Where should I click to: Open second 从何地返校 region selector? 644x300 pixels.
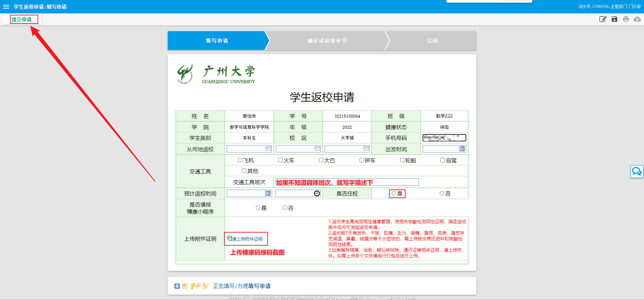click(298, 149)
